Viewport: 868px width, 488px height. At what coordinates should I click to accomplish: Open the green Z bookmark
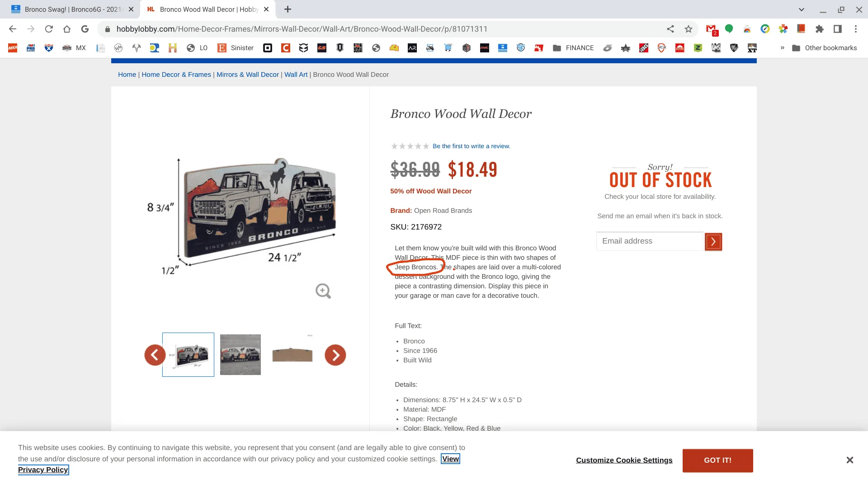[x=698, y=48]
